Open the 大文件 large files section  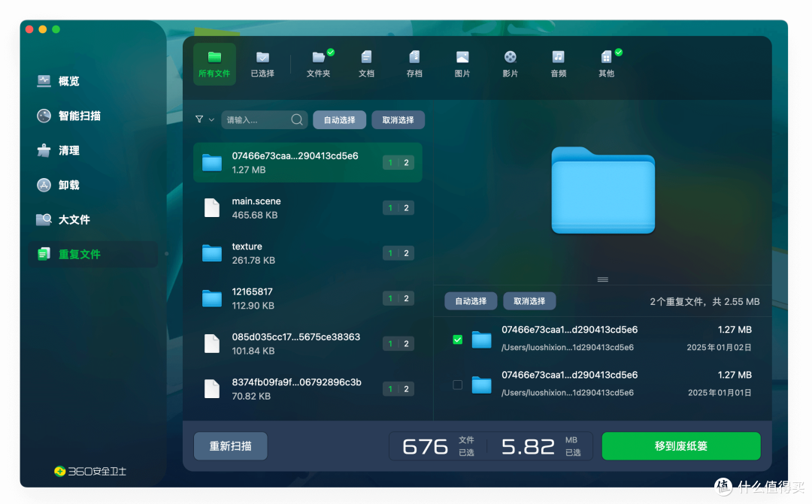(63, 219)
